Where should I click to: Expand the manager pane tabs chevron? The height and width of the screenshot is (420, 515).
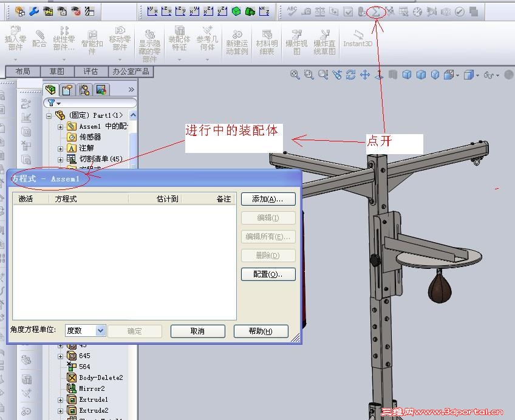click(131, 89)
